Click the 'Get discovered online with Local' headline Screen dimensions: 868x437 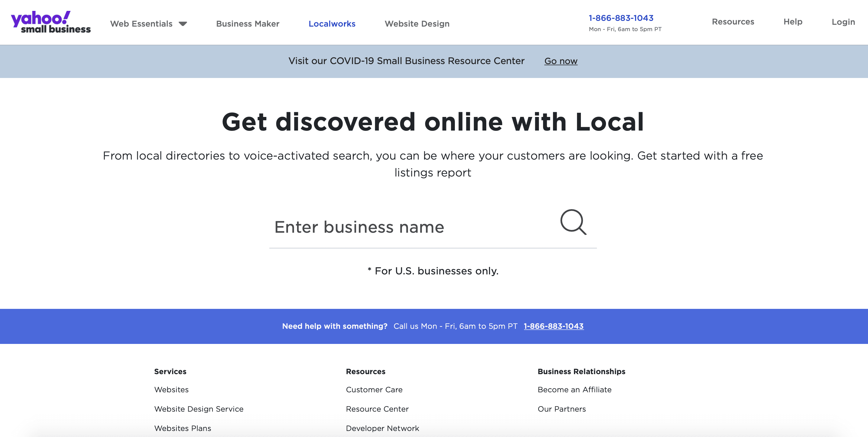433,121
